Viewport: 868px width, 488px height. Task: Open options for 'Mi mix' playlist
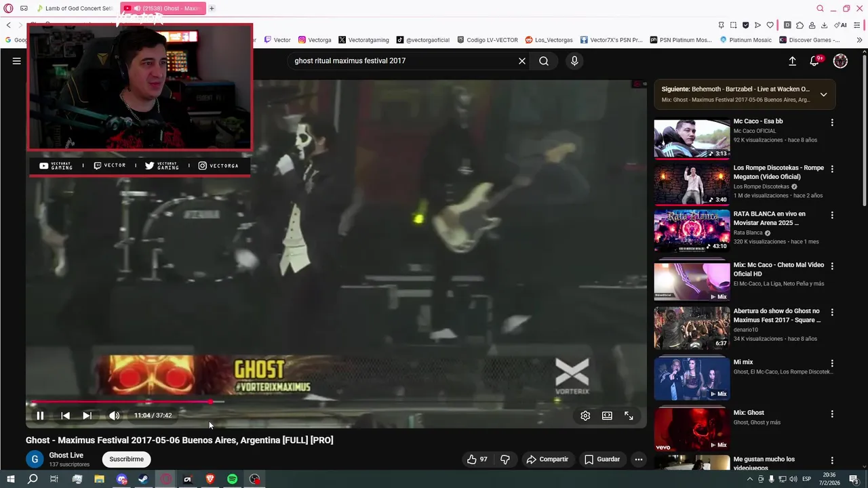click(x=832, y=363)
